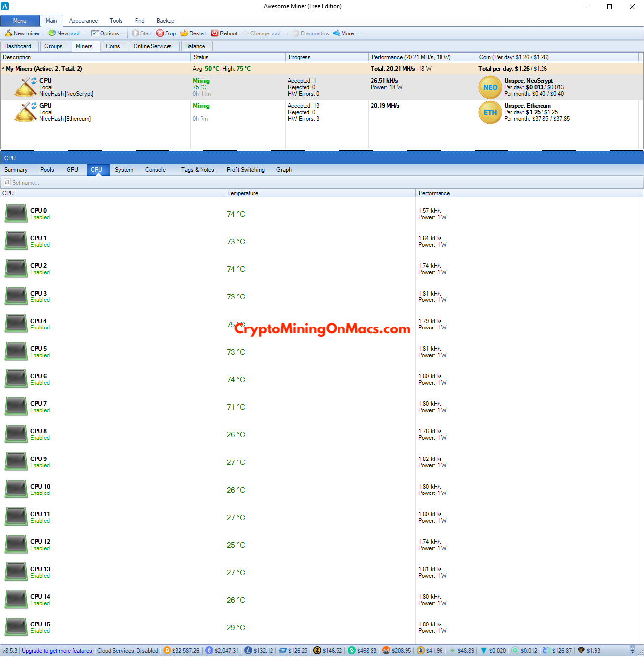
Task: Select the GPU miner pickaxe icon
Action: [x=26, y=112]
